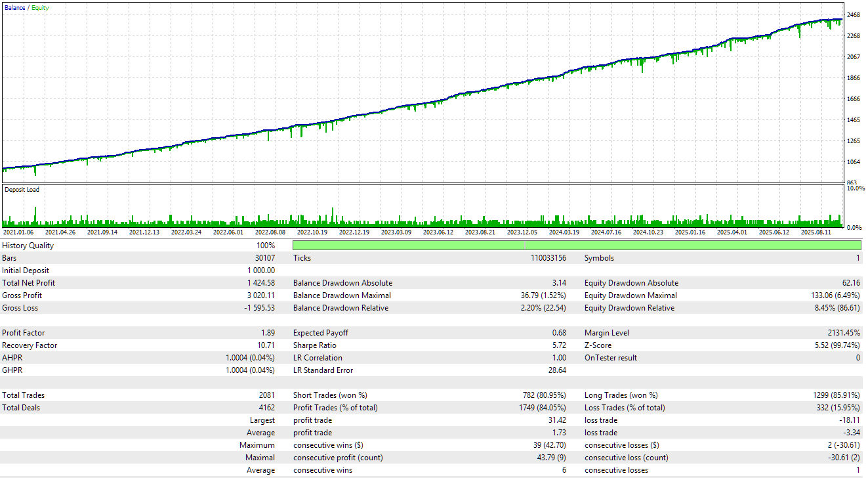Screen dimensions: 868x478
Task: Click the Equity legend label
Action: click(40, 8)
